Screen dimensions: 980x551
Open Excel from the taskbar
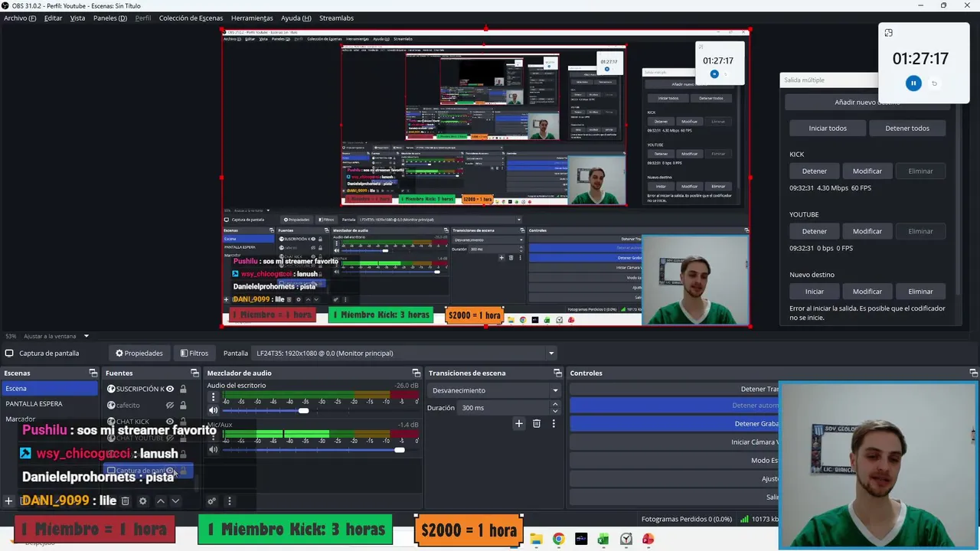click(603, 539)
